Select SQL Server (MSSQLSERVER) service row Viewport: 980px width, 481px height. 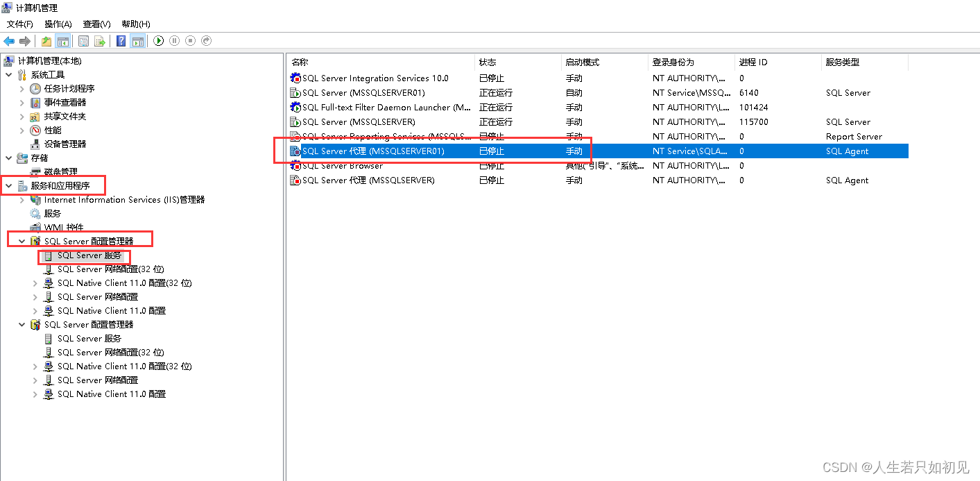(598, 122)
